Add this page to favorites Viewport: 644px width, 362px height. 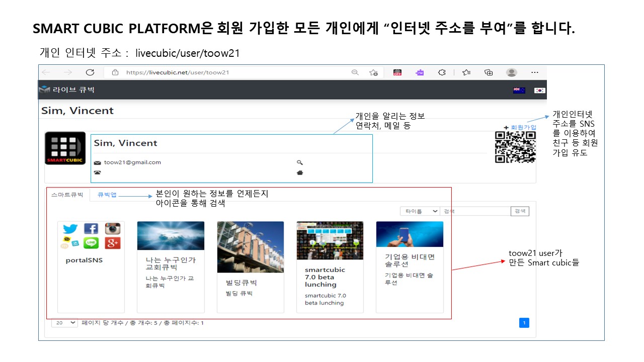pyautogui.click(x=373, y=72)
